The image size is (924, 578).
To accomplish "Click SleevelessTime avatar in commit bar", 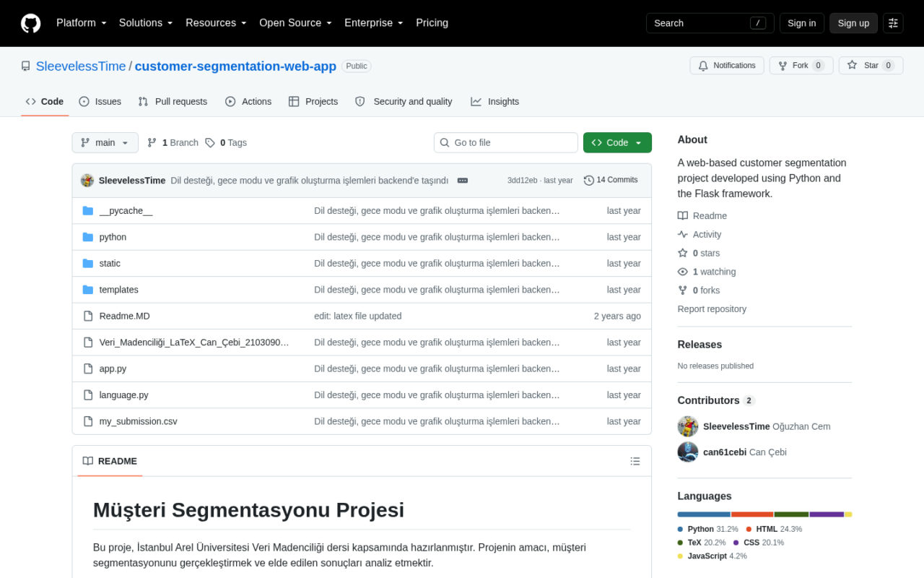I will [x=87, y=181].
